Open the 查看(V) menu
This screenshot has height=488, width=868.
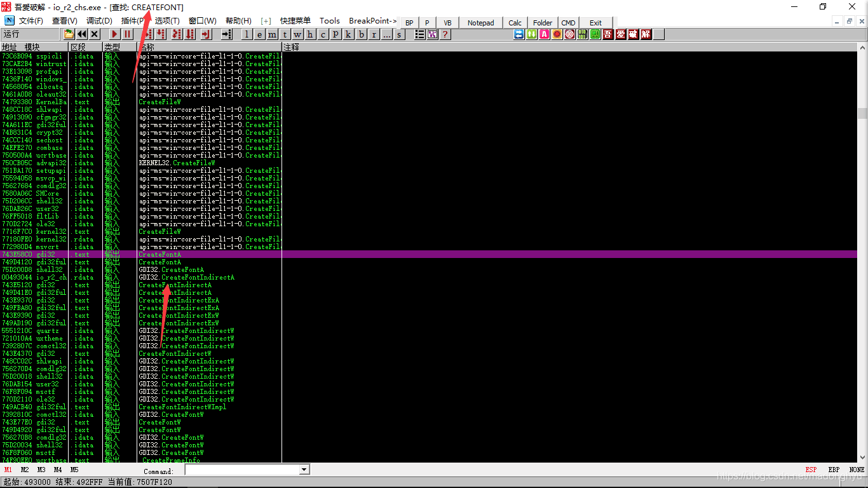click(x=64, y=21)
